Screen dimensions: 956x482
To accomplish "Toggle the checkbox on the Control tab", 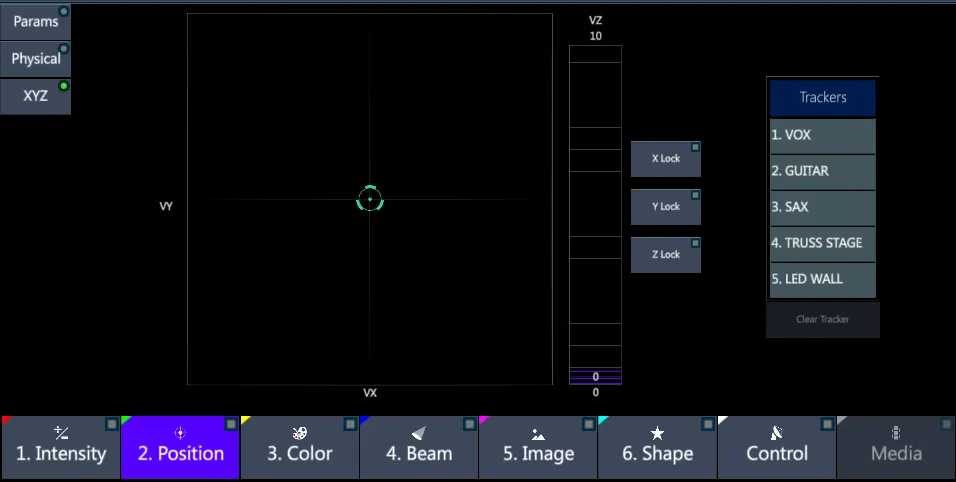I will pos(827,424).
